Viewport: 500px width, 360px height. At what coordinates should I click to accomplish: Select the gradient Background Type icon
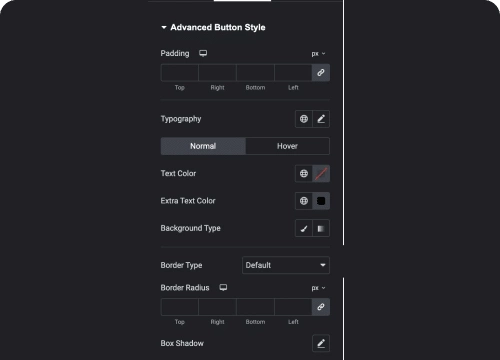click(x=321, y=228)
